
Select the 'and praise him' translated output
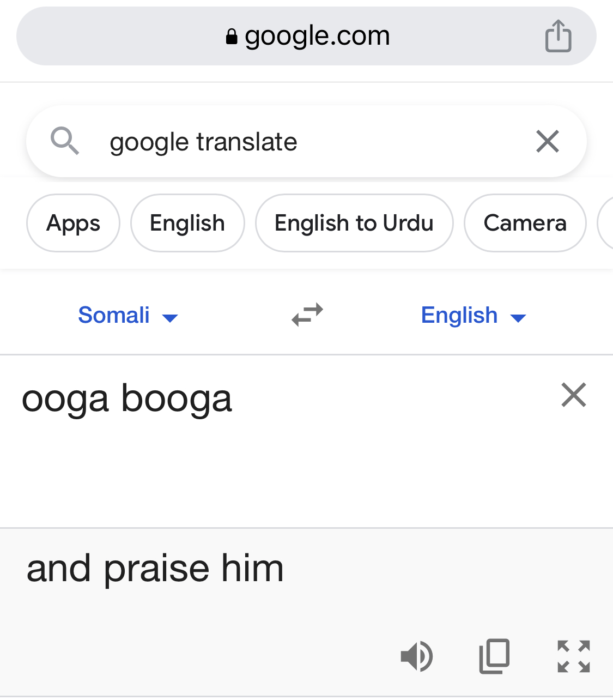coord(155,569)
